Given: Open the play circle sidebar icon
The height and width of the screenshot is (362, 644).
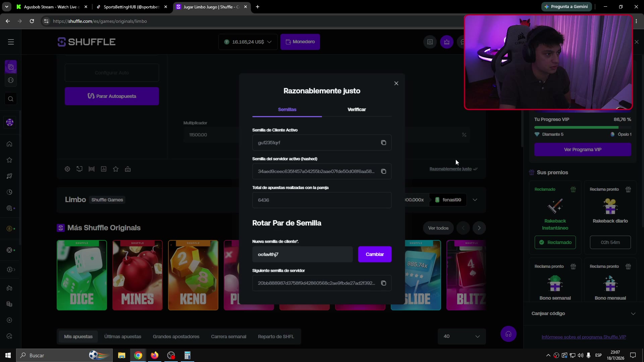Looking at the screenshot, I should point(9,320).
